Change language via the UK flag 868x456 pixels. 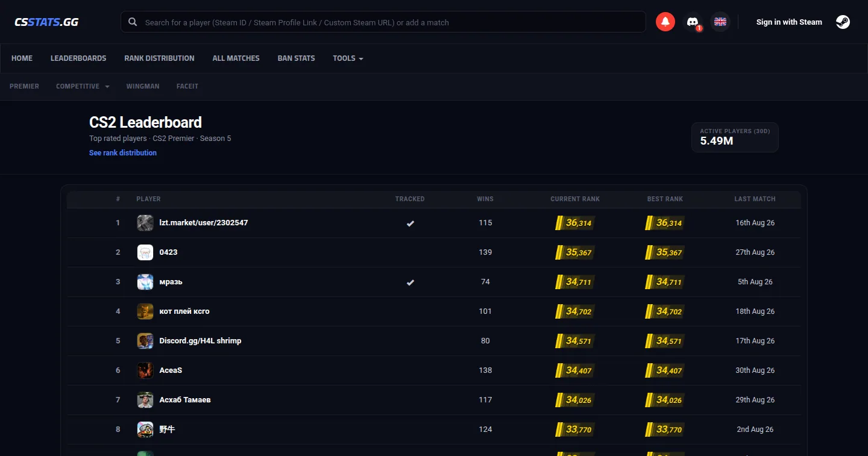click(720, 22)
